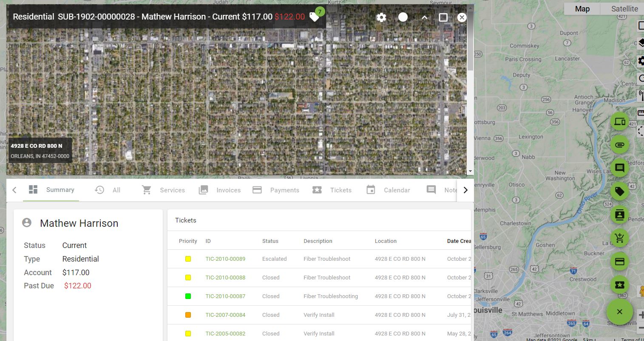Click the contact card floating button
This screenshot has width=644, height=341.
[x=620, y=215]
